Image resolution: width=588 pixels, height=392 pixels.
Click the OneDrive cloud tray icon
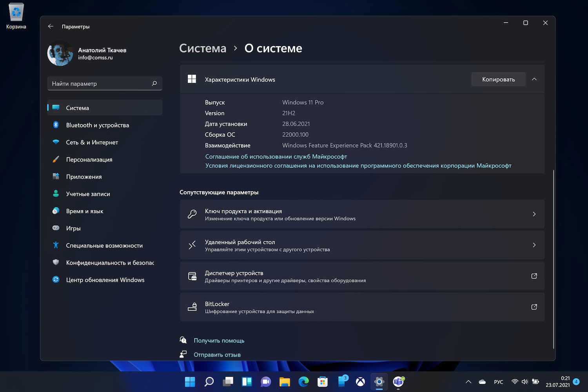(x=482, y=382)
